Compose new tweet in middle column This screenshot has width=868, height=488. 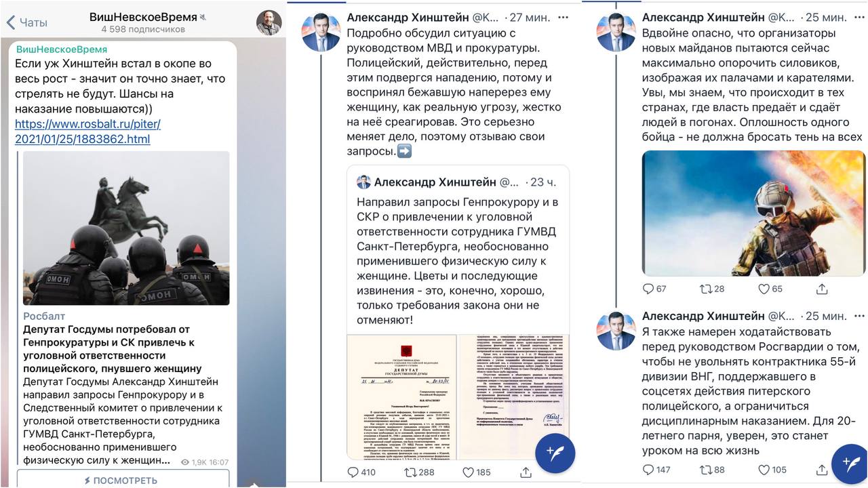click(555, 453)
